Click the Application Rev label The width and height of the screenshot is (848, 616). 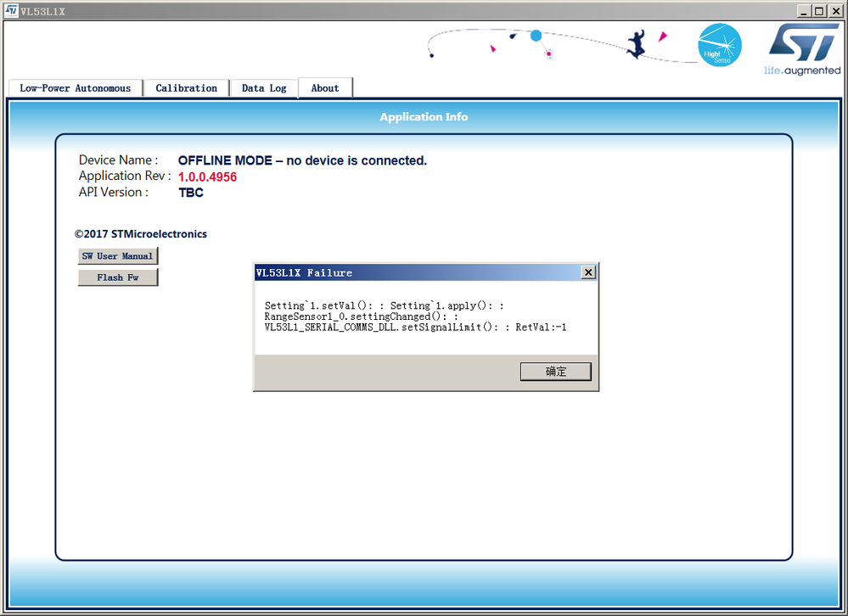[x=125, y=176]
